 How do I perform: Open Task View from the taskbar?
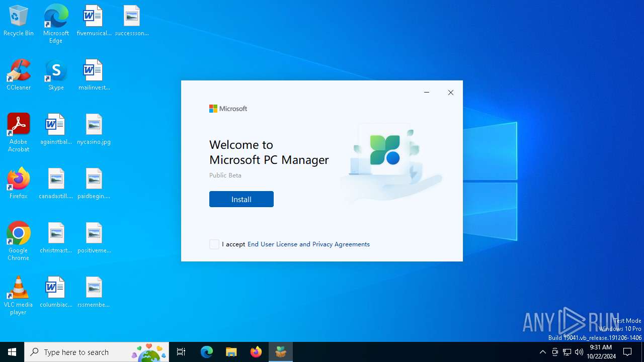click(181, 352)
